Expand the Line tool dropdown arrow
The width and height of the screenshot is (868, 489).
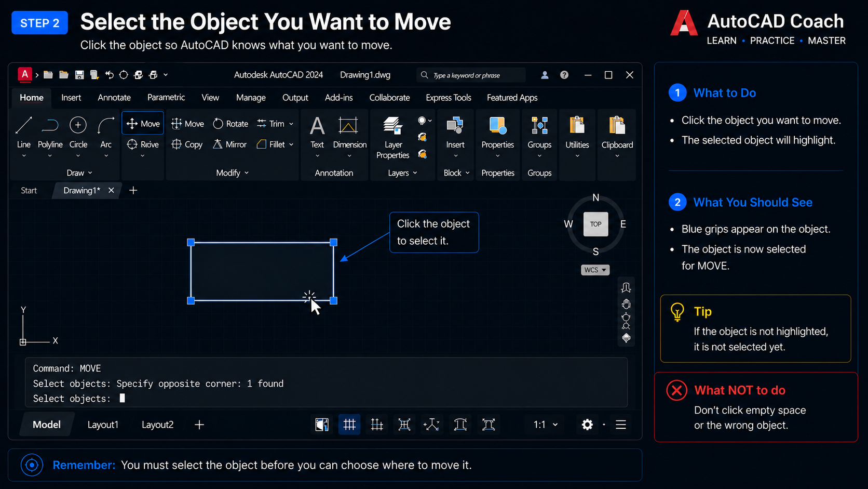tap(24, 155)
